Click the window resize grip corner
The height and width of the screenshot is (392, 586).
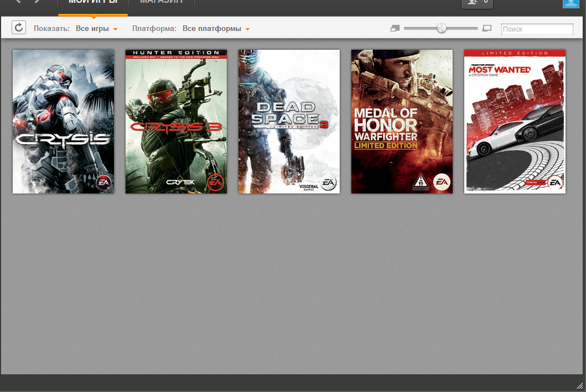[x=580, y=386]
